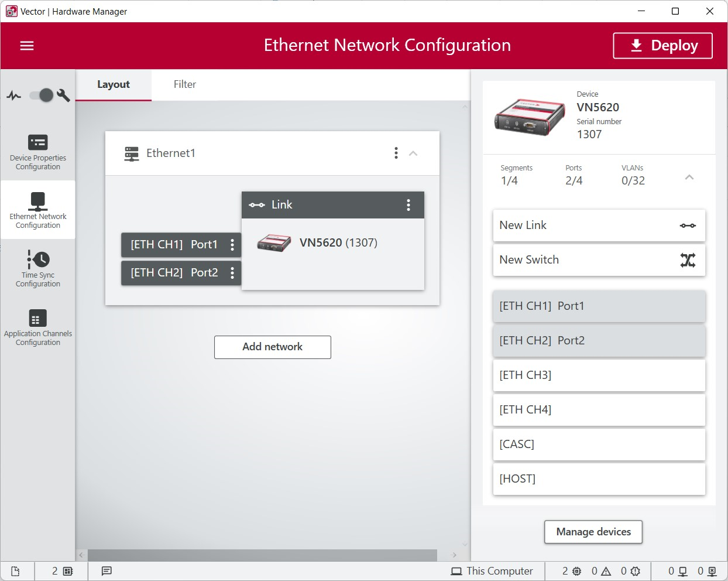Select Ethernet Network Configuration in sidebar
Screen dimensions: 728x581
[x=38, y=210]
